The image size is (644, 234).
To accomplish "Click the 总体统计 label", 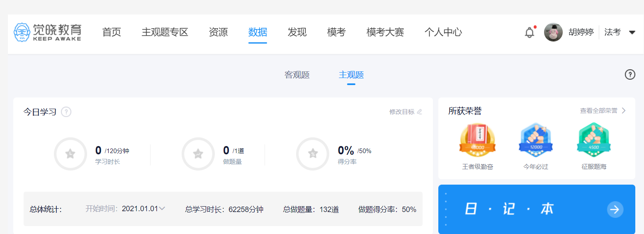I will click(46, 210).
